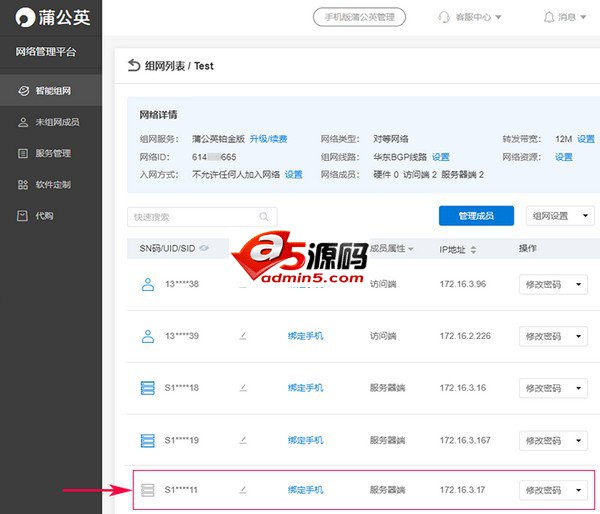The width and height of the screenshot is (600, 514).
Task: Click the user icon for 13****39
Action: [x=148, y=336]
